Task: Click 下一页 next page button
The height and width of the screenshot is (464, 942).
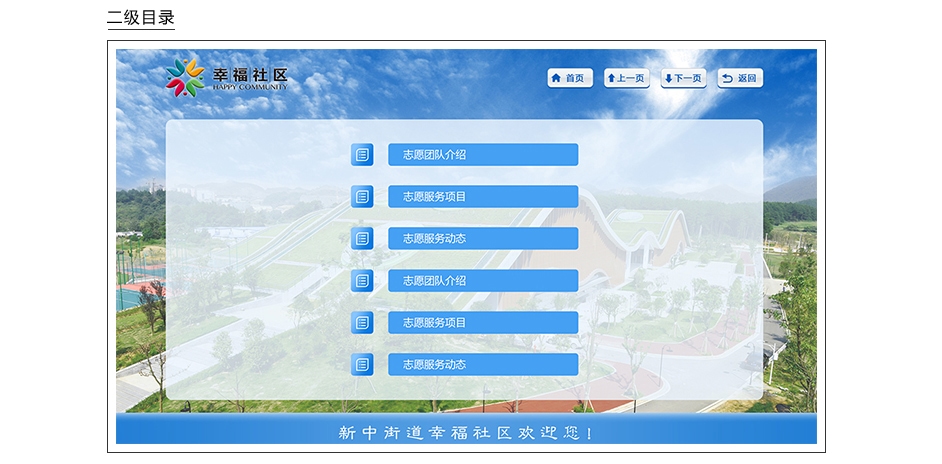Action: 683,78
